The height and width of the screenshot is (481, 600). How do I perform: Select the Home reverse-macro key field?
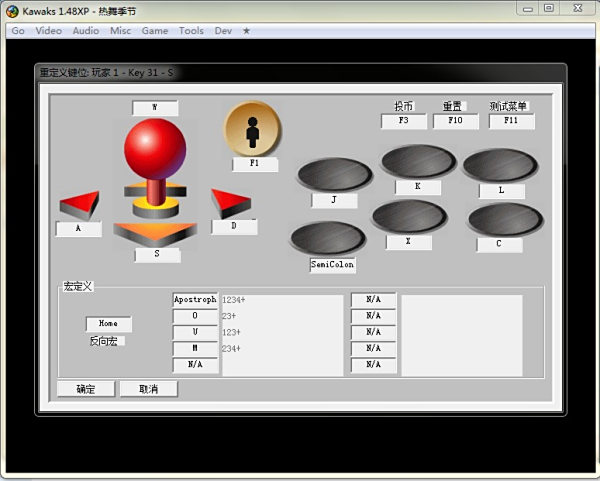(x=109, y=324)
